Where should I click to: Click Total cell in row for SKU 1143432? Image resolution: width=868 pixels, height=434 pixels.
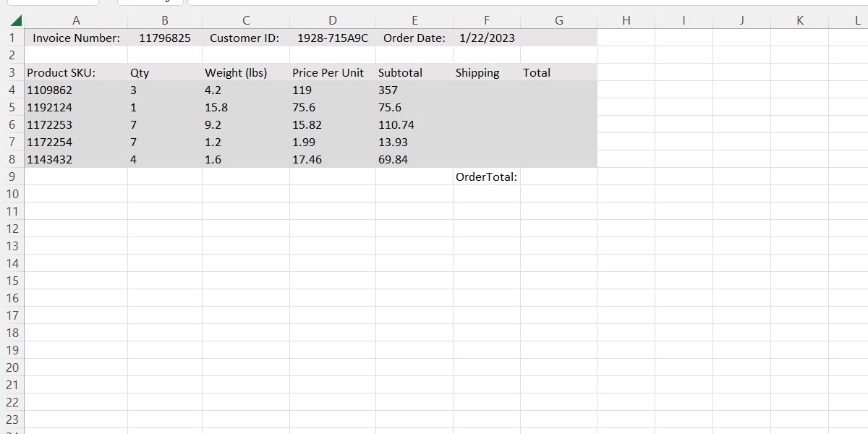pos(558,159)
